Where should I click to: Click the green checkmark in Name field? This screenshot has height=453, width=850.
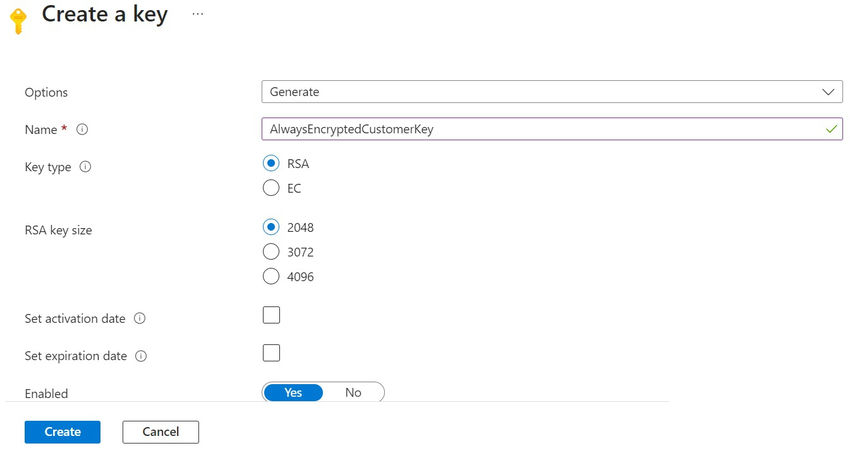click(x=831, y=129)
